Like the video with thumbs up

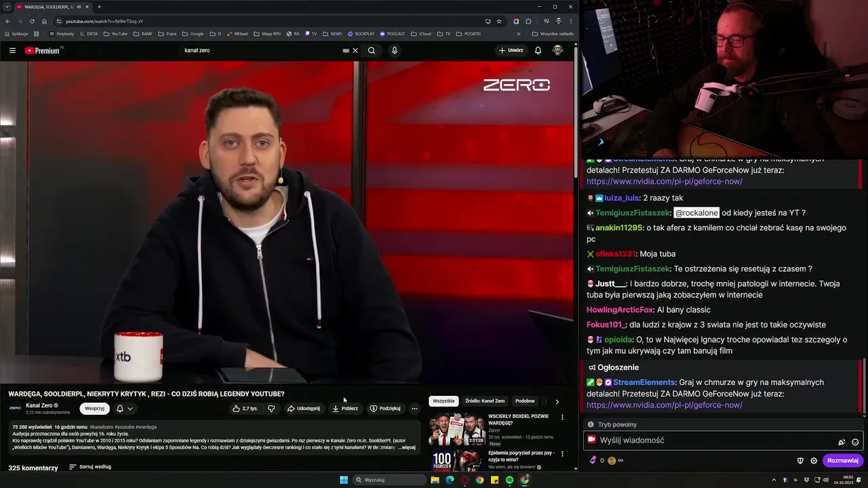pyautogui.click(x=245, y=409)
